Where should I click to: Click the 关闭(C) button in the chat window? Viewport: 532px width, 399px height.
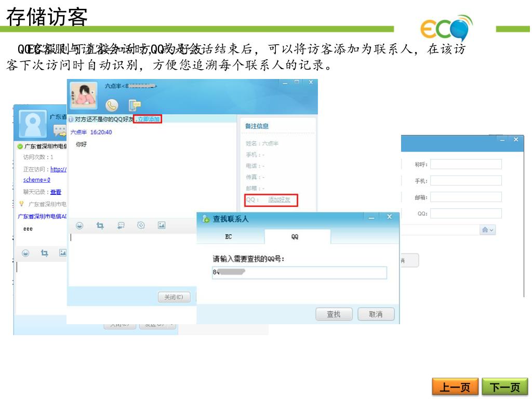coord(174,297)
